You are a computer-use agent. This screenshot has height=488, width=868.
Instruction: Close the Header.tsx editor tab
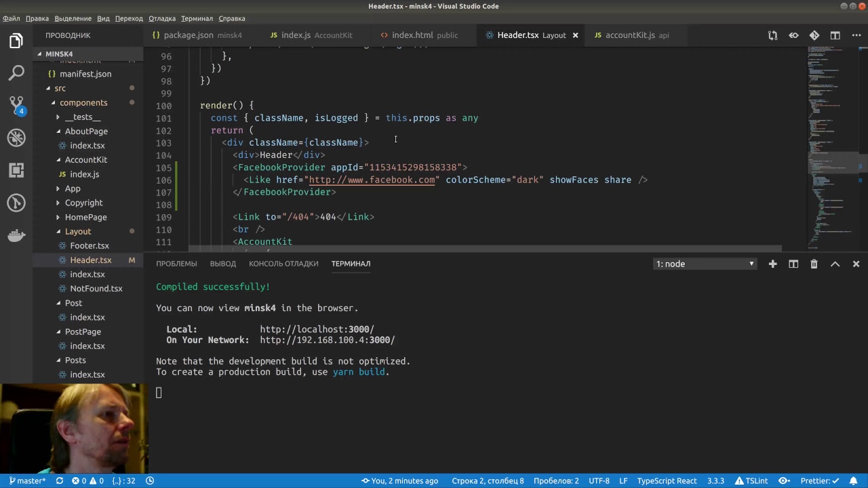click(575, 35)
